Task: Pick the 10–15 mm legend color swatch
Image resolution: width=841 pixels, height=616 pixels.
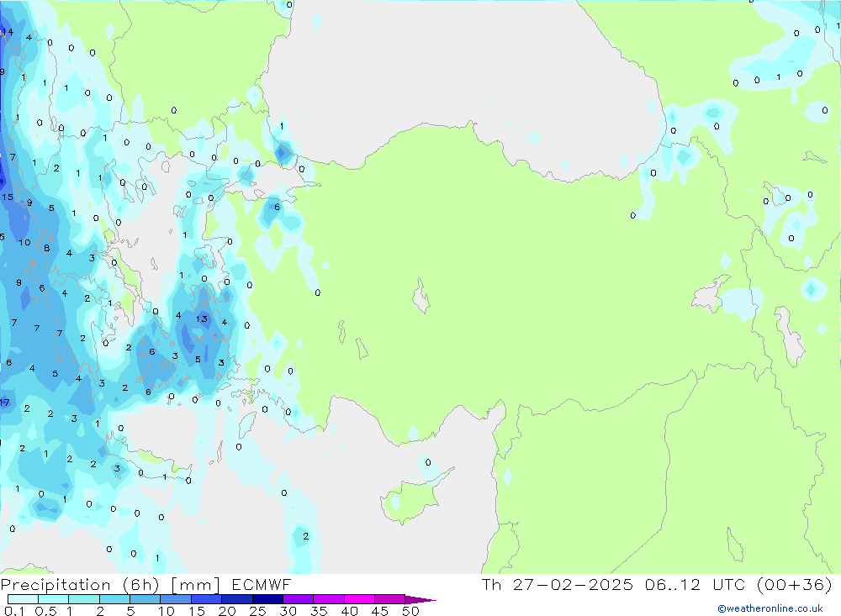Action: coord(176,599)
